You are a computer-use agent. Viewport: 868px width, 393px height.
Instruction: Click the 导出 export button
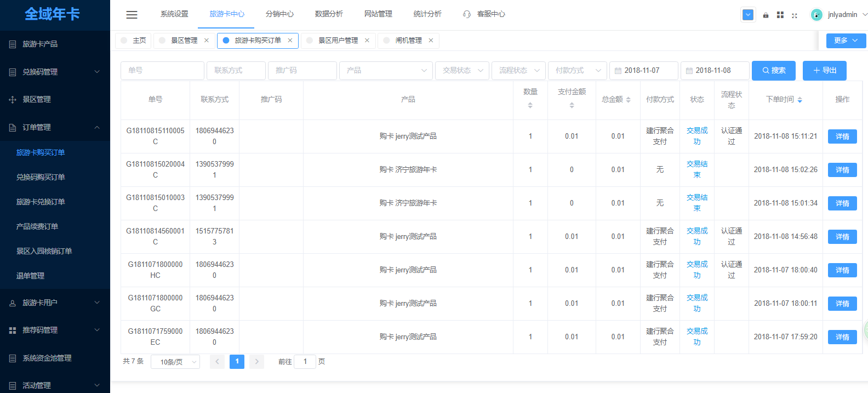coord(824,71)
